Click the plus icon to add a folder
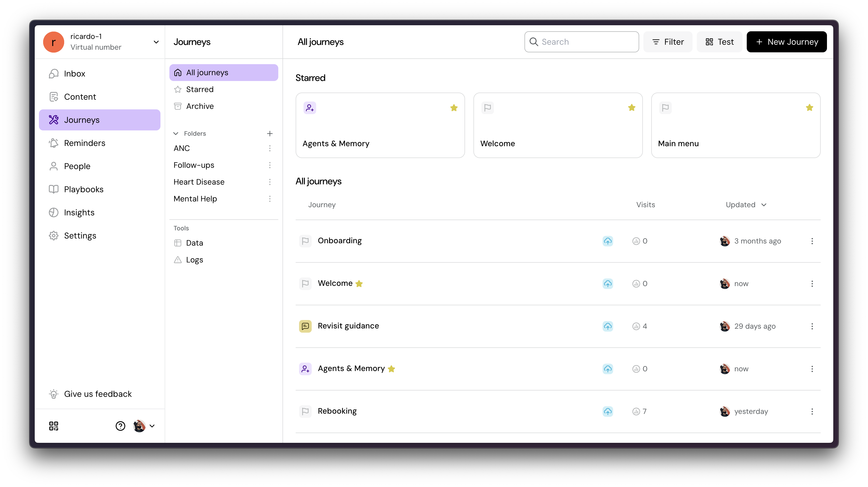Image resolution: width=868 pixels, height=487 pixels. tap(270, 134)
